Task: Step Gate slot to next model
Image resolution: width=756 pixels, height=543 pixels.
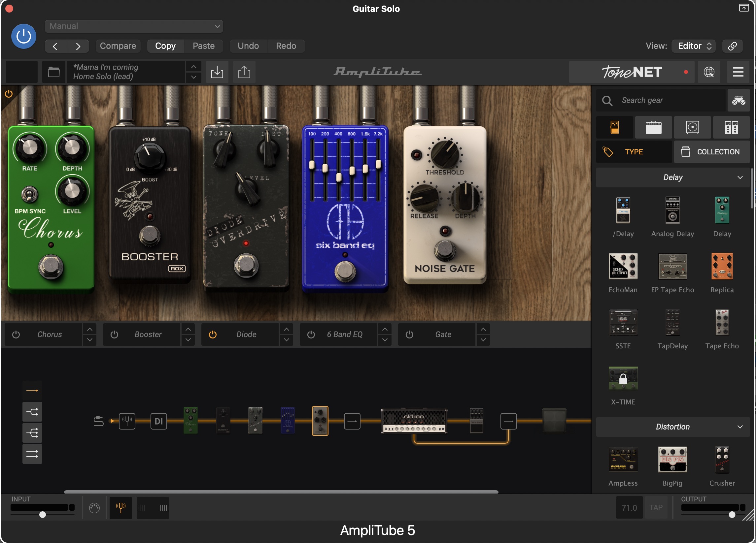Action: (483, 340)
